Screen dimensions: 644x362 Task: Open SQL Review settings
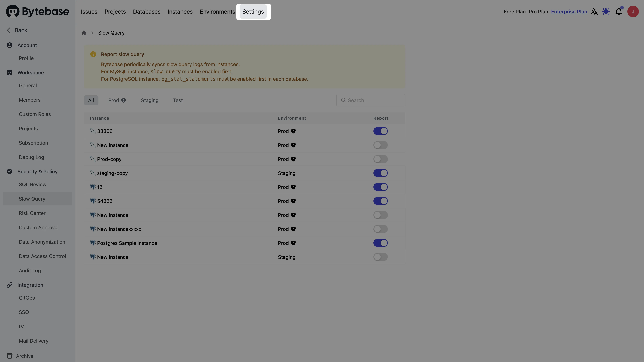(x=33, y=184)
